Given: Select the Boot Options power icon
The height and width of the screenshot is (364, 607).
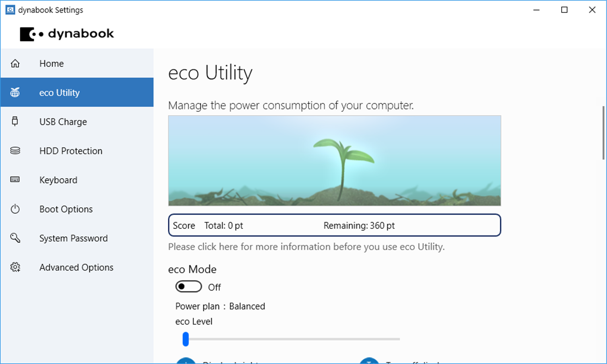Looking at the screenshot, I should click(x=15, y=209).
